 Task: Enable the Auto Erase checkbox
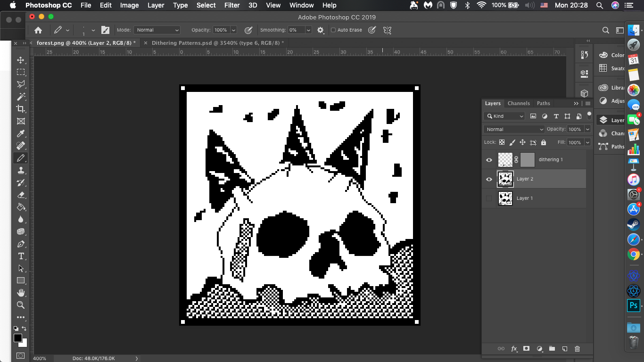coord(333,30)
